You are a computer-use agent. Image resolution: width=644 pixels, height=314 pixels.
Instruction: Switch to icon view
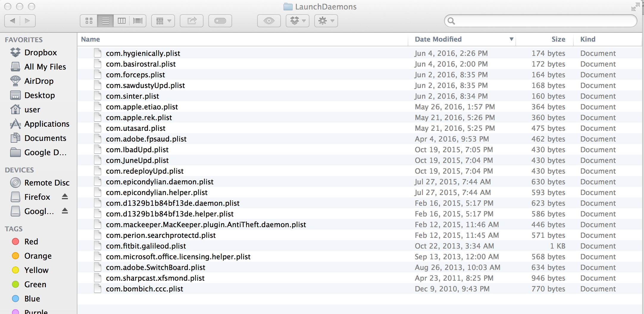click(x=89, y=21)
